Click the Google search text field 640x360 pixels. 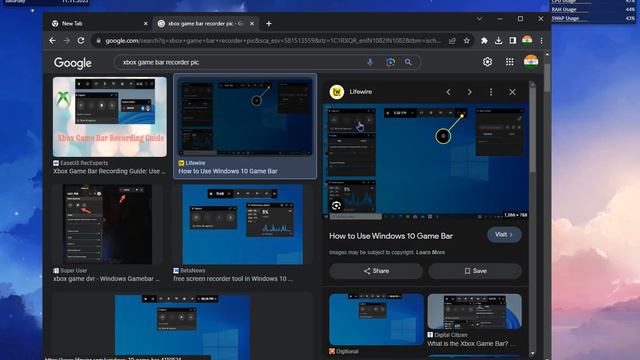click(x=241, y=62)
